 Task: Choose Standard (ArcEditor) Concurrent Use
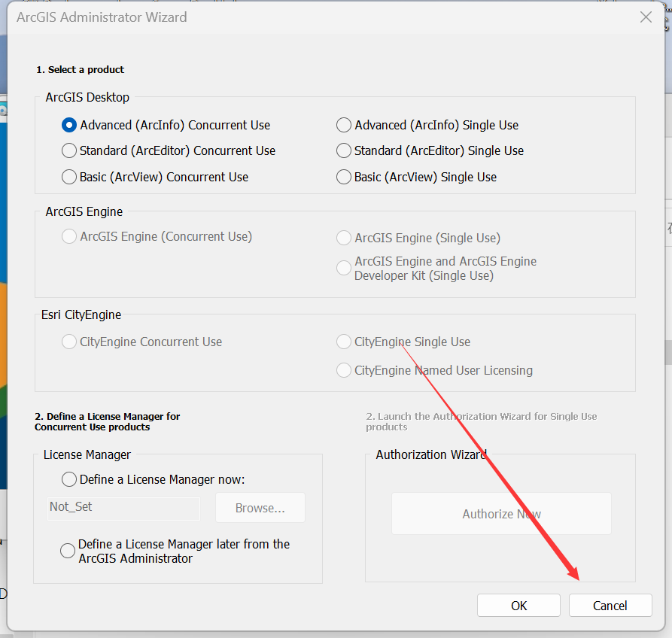pos(69,150)
